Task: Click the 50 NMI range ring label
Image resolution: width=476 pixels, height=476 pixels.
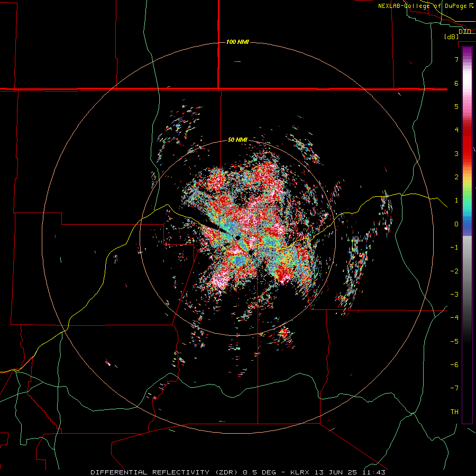Action: click(x=237, y=140)
